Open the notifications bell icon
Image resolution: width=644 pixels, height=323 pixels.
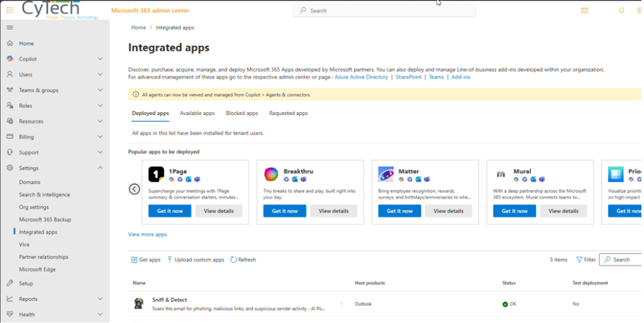(x=621, y=10)
